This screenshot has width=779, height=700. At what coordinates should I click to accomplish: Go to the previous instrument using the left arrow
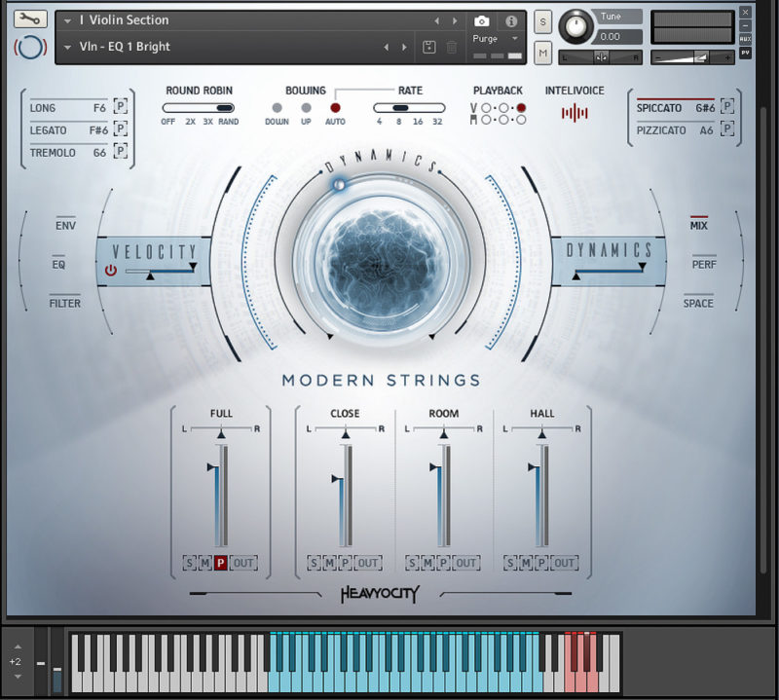click(436, 20)
